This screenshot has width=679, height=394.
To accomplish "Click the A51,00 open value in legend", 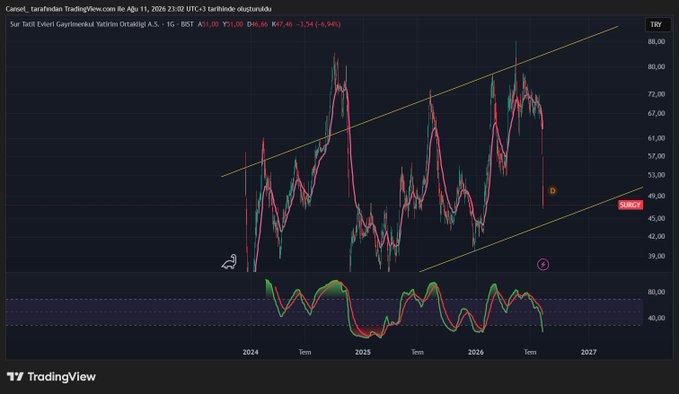I will point(208,24).
